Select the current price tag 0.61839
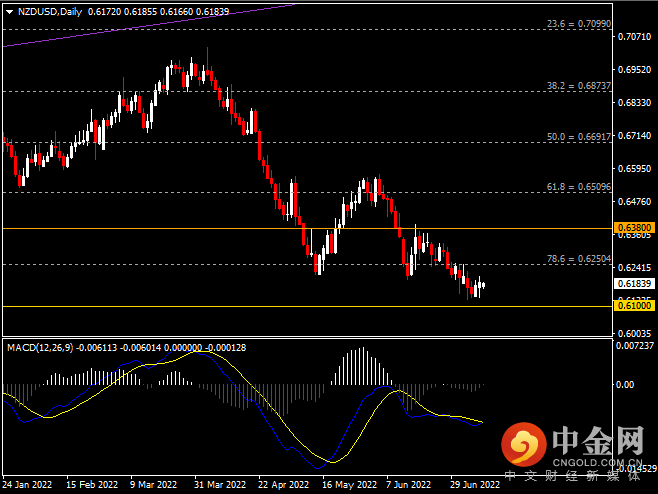Viewport: 658px width, 494px height. point(634,284)
